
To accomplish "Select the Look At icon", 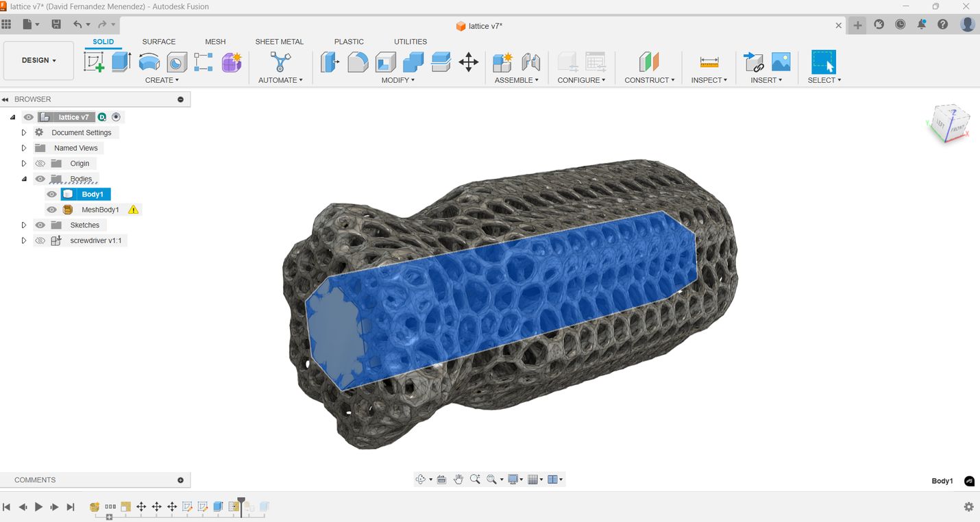I will click(441, 480).
